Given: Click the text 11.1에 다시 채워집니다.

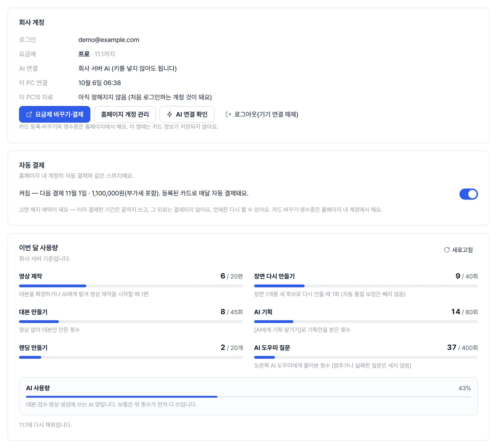Looking at the screenshot, I should point(45,425).
